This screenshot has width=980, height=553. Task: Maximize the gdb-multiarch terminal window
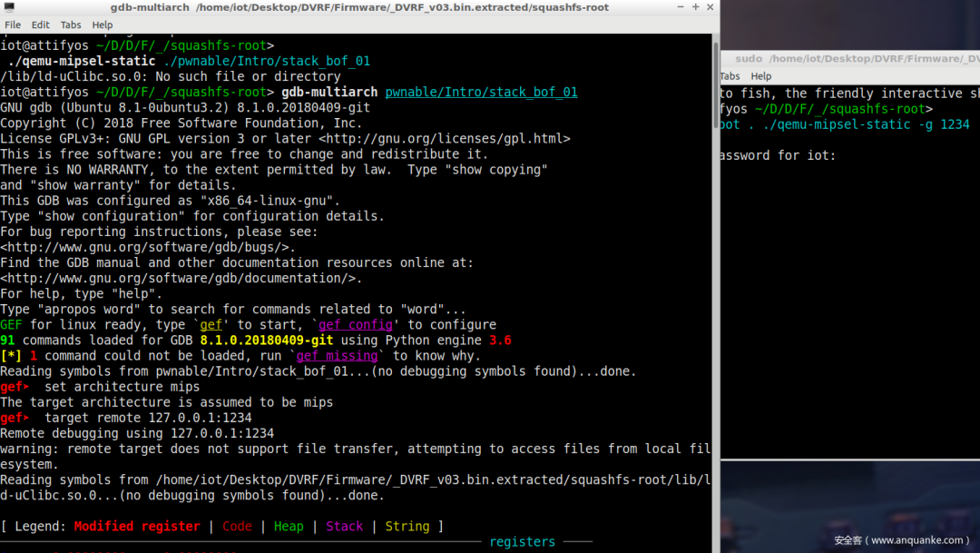click(696, 7)
